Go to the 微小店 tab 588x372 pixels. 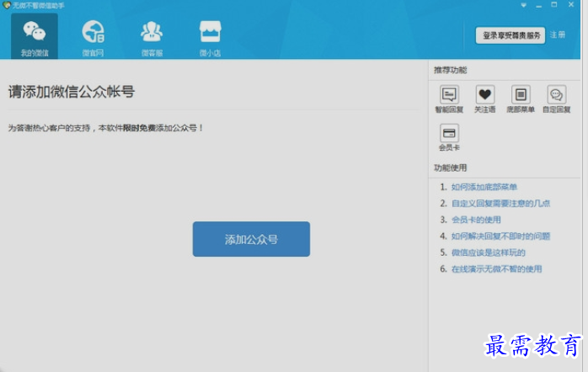point(210,38)
